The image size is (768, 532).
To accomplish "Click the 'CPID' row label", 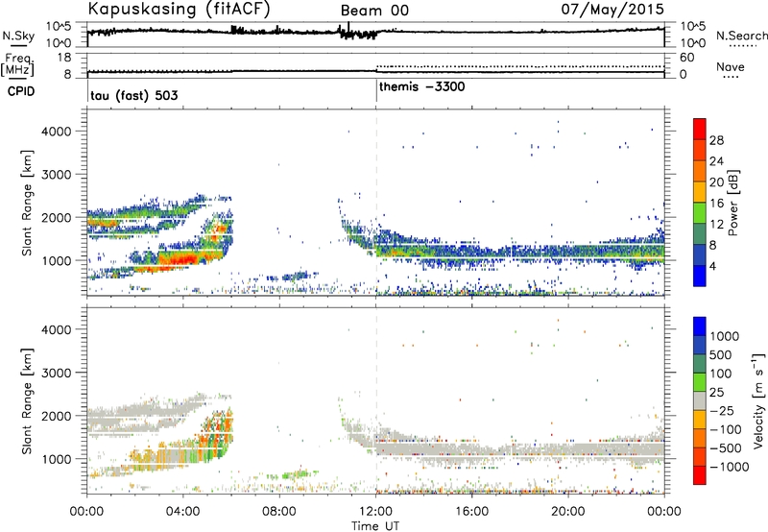I will click(x=21, y=91).
